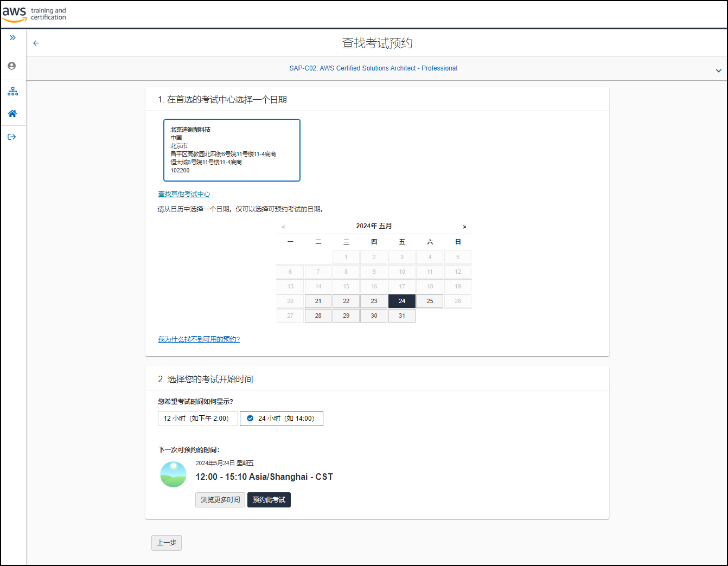
Task: Click the 查找其他考试中心 link
Action: [x=184, y=194]
